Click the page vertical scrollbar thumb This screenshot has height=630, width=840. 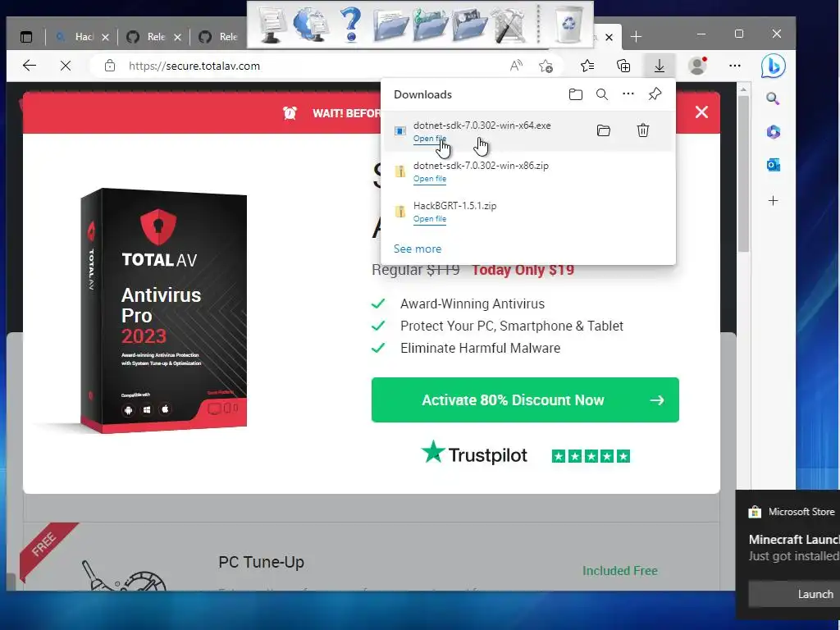tap(743, 174)
